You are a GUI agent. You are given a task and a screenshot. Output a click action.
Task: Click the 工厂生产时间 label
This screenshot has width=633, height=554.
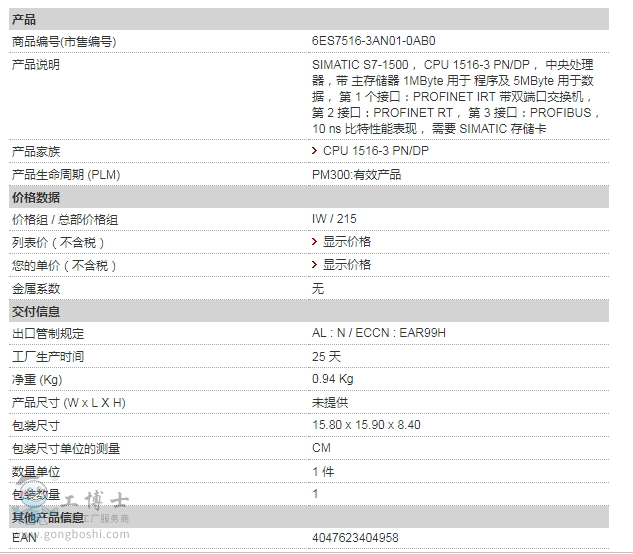click(x=48, y=357)
